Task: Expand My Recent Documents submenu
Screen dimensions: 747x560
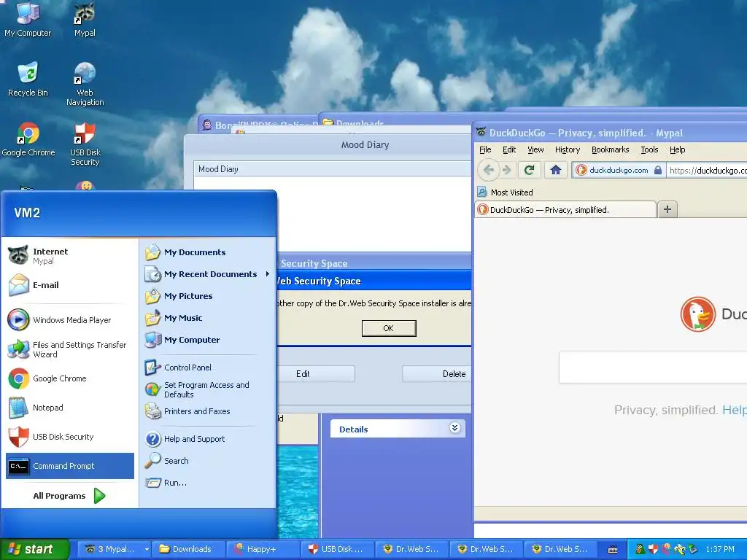Action: pyautogui.click(x=208, y=274)
